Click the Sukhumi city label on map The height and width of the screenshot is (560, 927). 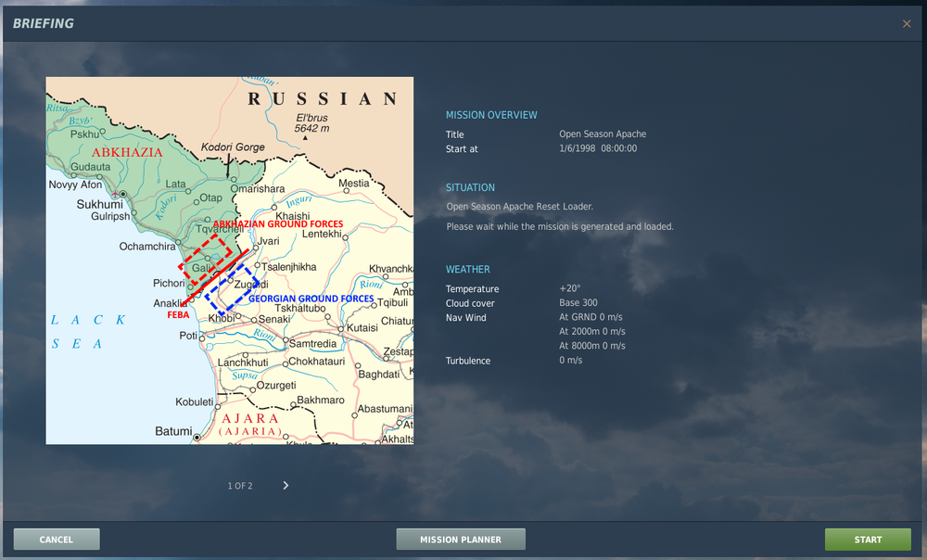click(100, 204)
